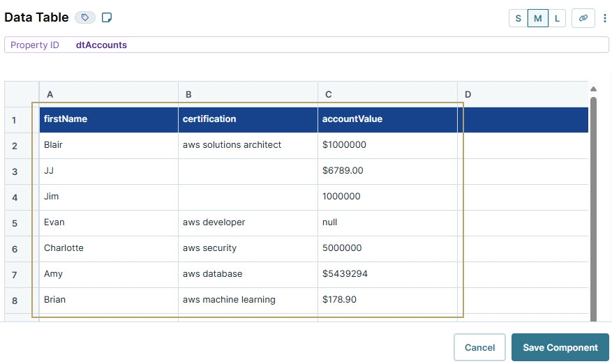
Task: Click the Cancel button
Action: point(479,347)
